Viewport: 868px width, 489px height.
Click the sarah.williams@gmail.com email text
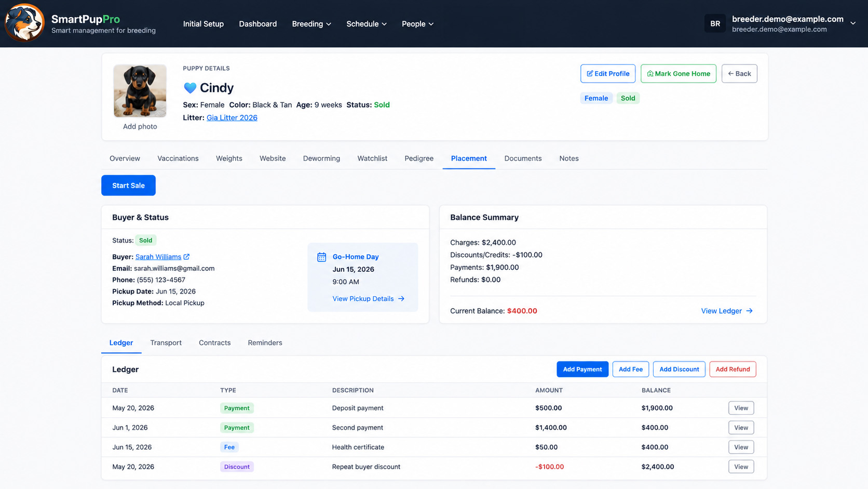point(174,268)
